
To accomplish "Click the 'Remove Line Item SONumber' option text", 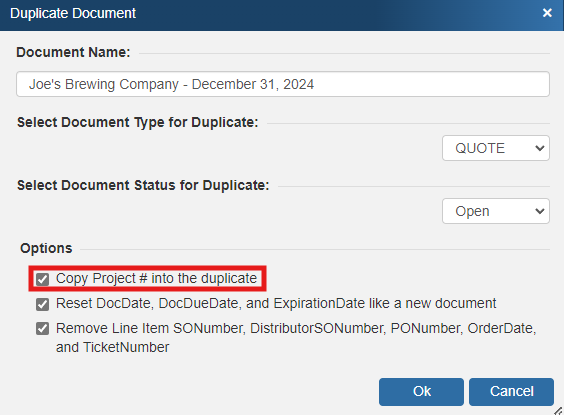I will click(x=296, y=338).
